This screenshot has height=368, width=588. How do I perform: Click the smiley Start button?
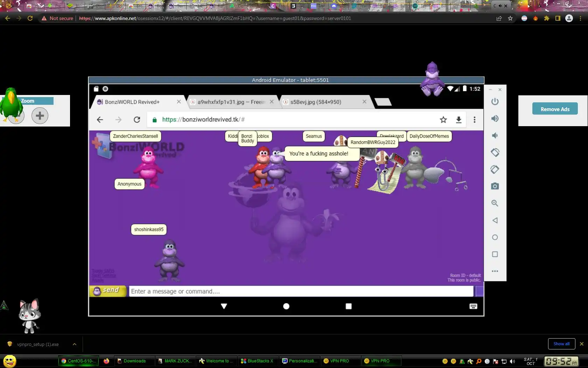coord(9,361)
